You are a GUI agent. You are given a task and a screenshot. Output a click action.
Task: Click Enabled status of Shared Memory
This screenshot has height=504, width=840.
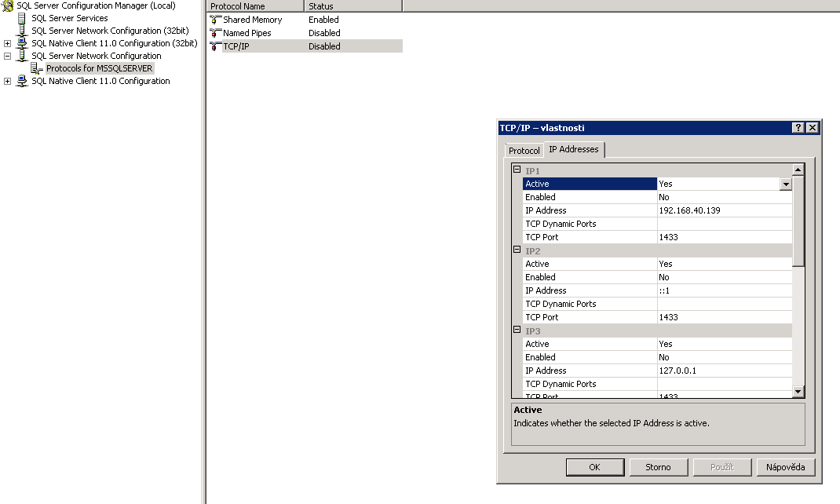(x=323, y=20)
